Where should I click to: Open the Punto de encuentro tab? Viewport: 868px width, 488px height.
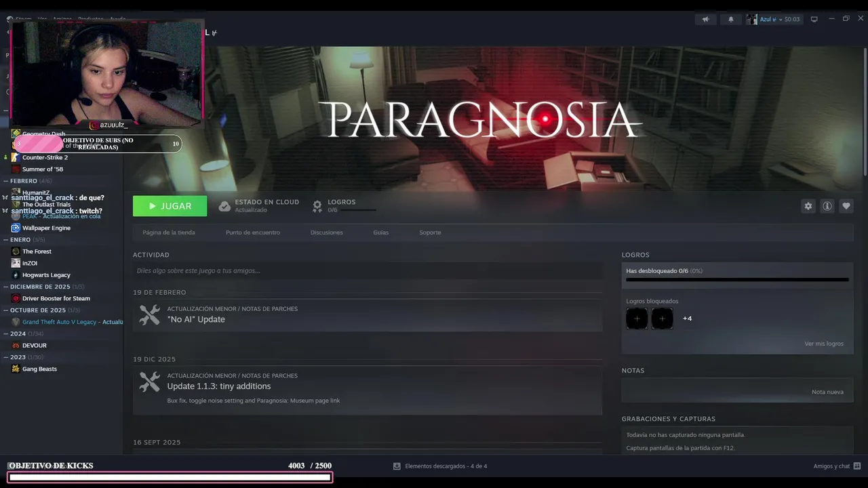coord(253,232)
